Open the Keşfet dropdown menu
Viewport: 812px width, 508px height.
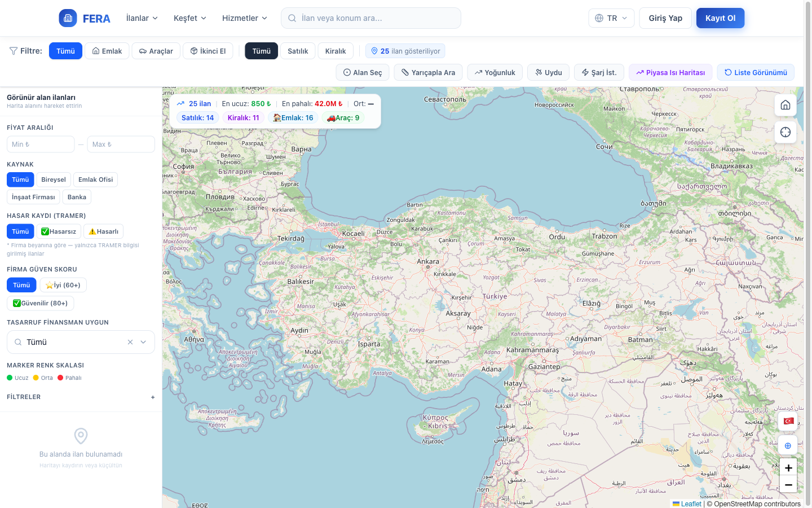pyautogui.click(x=190, y=18)
